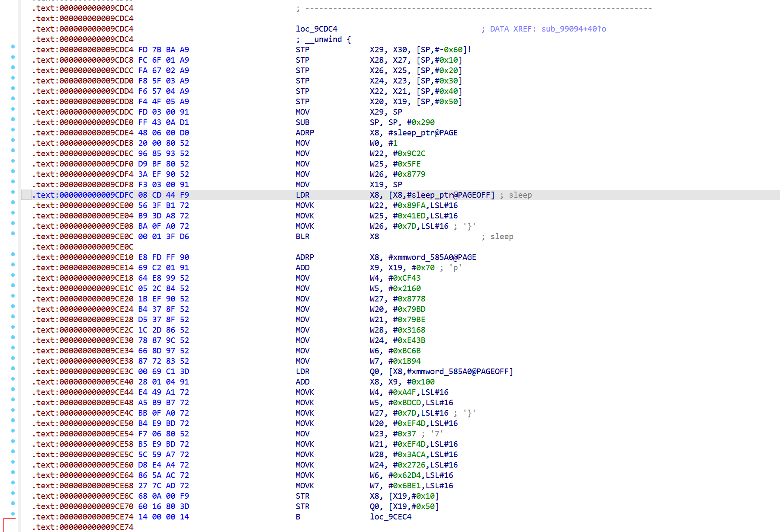Click the BLR mnemonic at 9CE0C
The height and width of the screenshot is (532, 780).
point(303,237)
